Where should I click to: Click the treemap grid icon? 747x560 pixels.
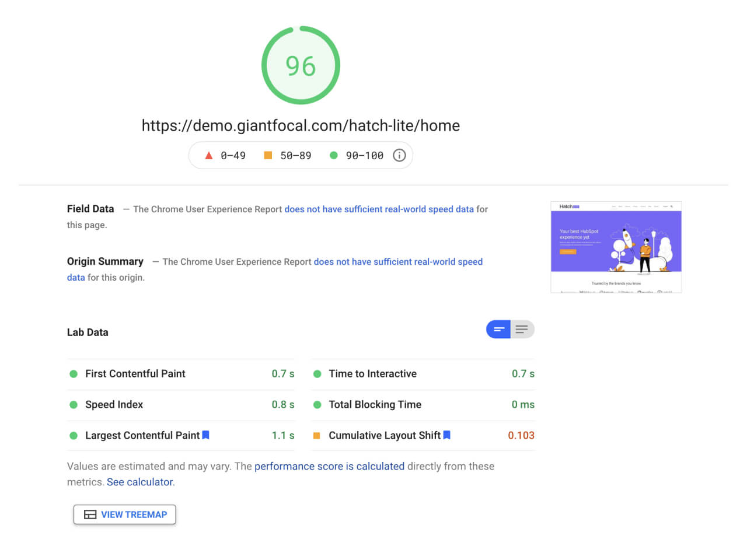[x=90, y=514]
